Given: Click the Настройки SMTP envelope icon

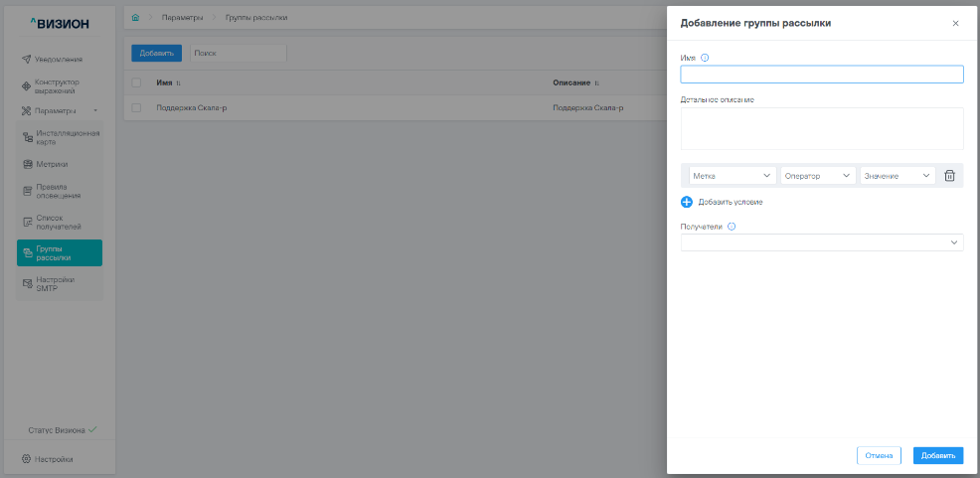Looking at the screenshot, I should click(x=28, y=283).
